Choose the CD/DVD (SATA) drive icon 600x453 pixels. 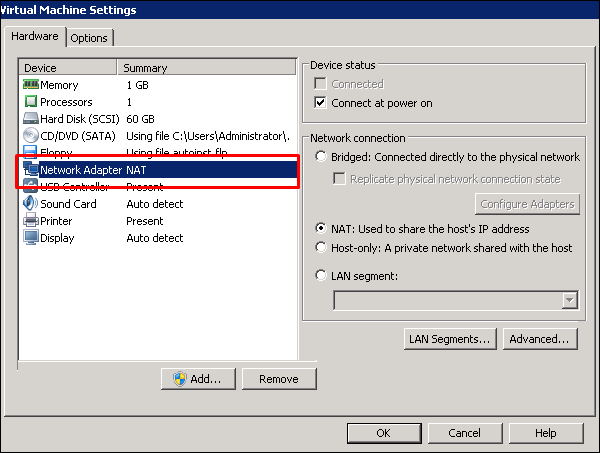pyautogui.click(x=30, y=137)
